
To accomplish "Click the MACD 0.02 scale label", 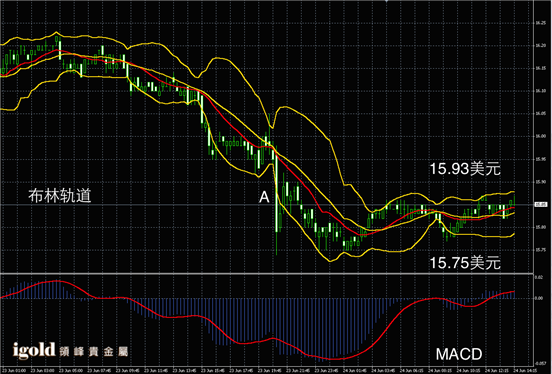I will 539,278.
